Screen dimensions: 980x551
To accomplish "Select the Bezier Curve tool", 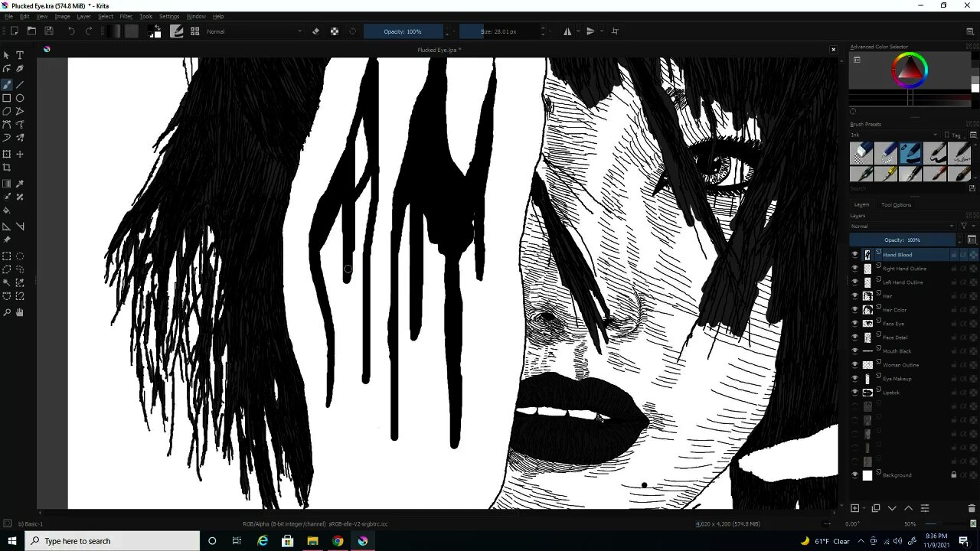I will (7, 125).
